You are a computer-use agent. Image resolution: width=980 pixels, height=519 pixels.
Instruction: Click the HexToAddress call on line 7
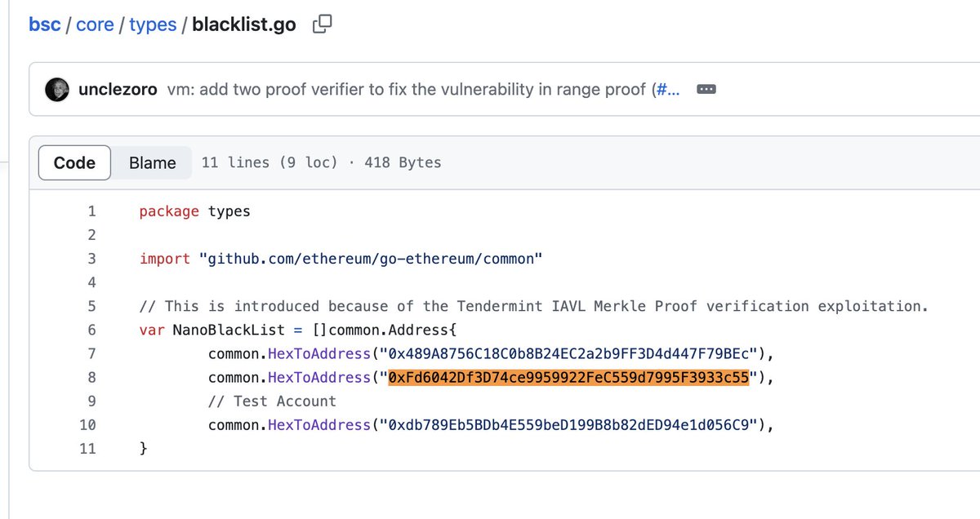319,353
